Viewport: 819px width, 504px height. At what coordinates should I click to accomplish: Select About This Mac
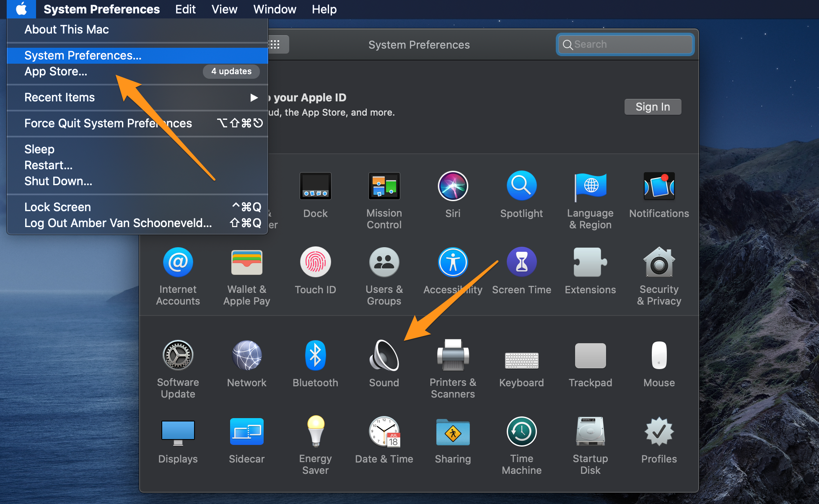137,29
